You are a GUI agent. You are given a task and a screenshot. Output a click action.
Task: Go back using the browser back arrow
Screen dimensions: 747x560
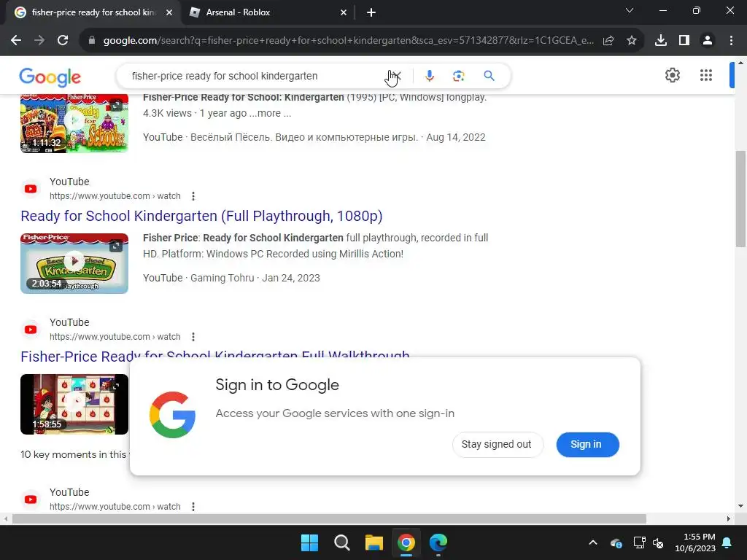click(16, 41)
